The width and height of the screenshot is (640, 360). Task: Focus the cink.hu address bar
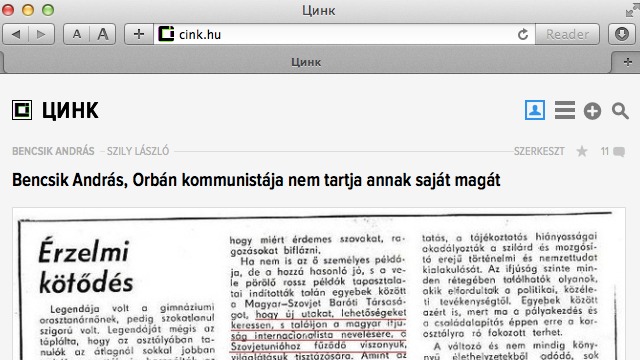click(345, 34)
